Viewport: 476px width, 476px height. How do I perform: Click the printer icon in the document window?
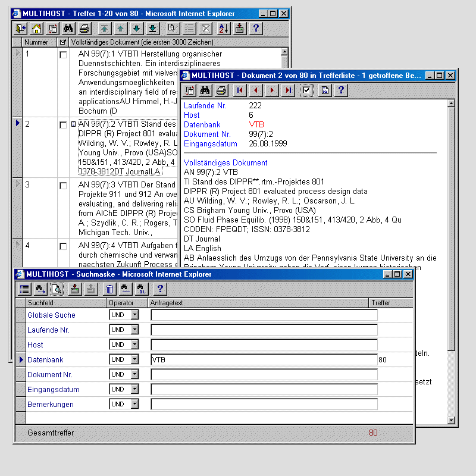221,90
